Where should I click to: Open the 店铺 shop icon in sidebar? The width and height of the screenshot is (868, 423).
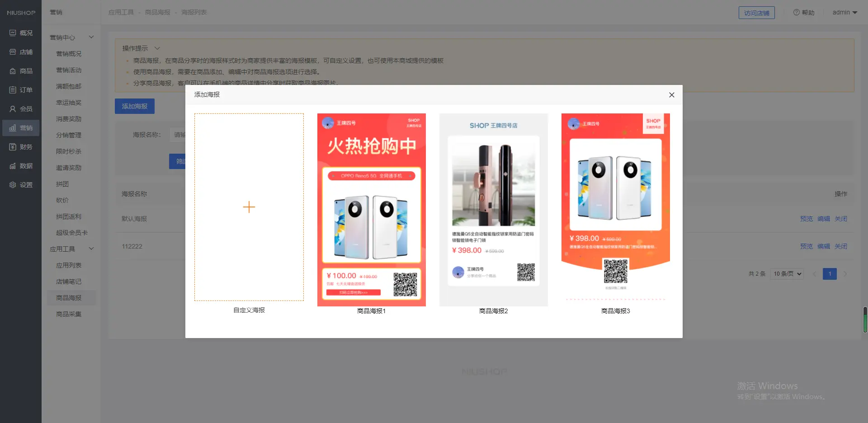pos(13,52)
